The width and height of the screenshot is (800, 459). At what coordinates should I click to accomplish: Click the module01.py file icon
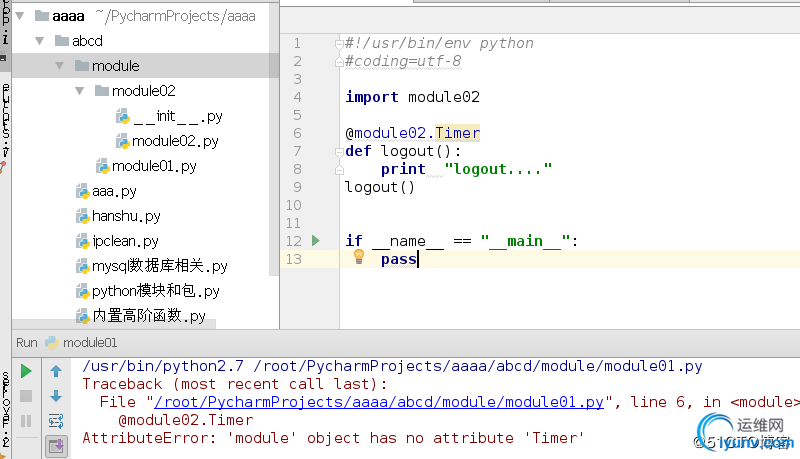(x=103, y=166)
